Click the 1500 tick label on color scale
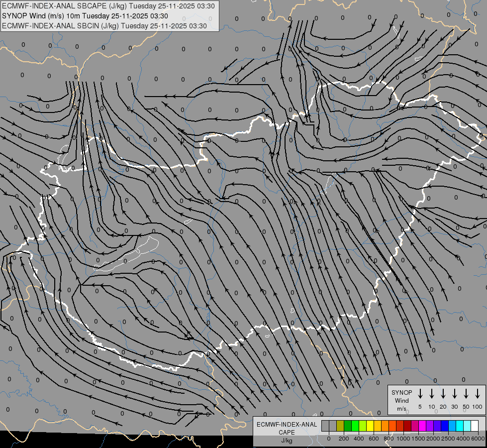The image size is (487, 448). (x=418, y=439)
